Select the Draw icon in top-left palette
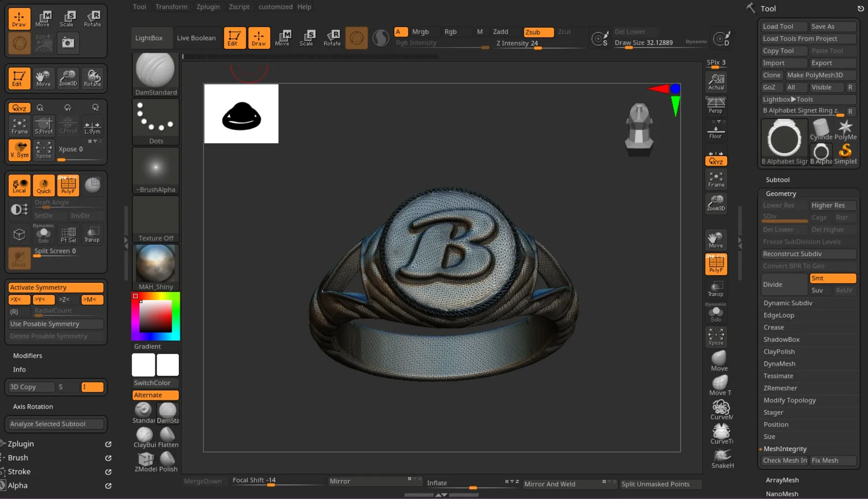The image size is (868, 499). tap(19, 19)
